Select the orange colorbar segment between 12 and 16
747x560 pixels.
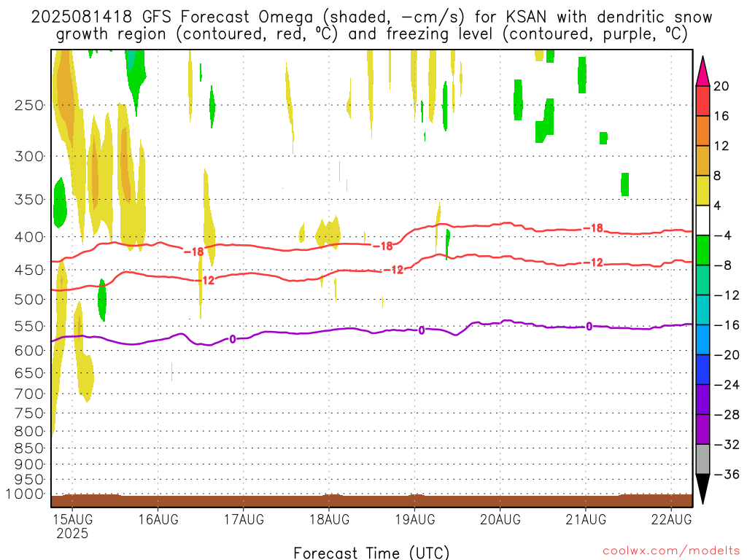pos(703,131)
